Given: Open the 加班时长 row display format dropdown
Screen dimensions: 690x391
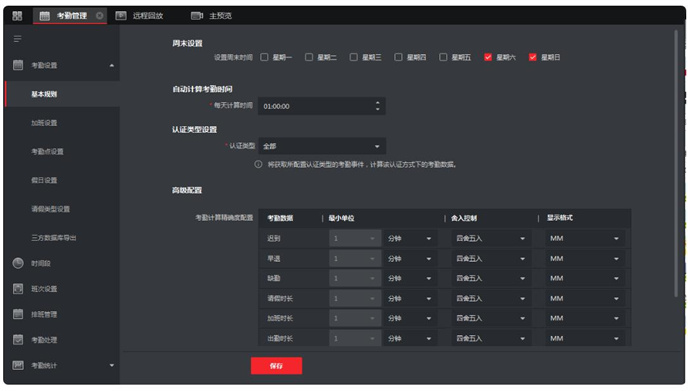Looking at the screenshot, I should click(x=585, y=318).
